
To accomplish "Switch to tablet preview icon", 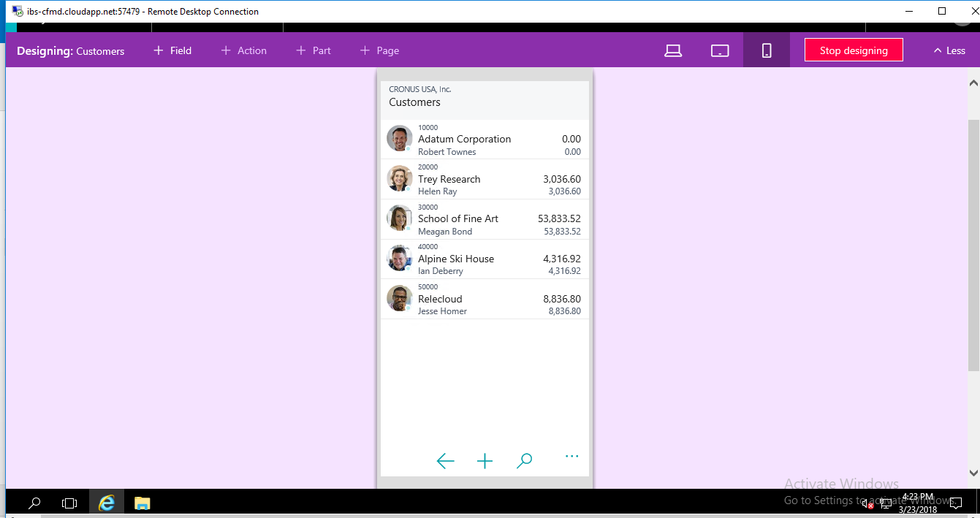I will (x=720, y=50).
